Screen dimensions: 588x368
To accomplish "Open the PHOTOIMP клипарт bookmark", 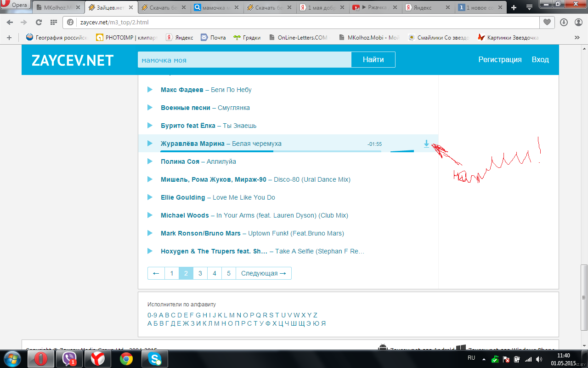I will tap(127, 38).
